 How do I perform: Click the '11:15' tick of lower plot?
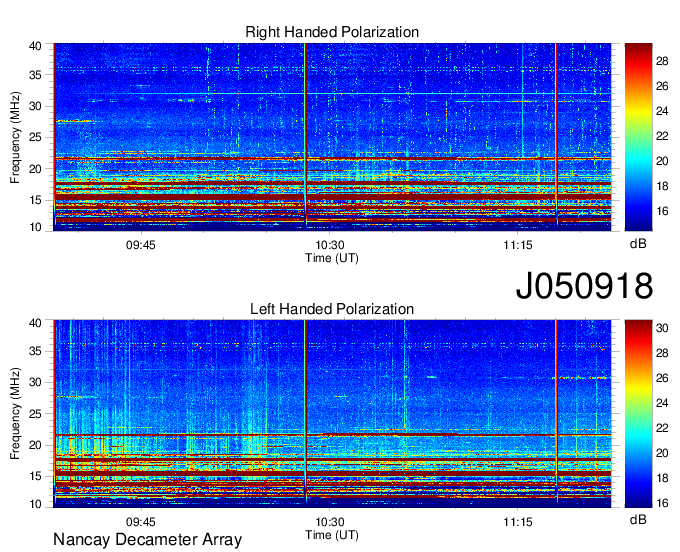(518, 522)
